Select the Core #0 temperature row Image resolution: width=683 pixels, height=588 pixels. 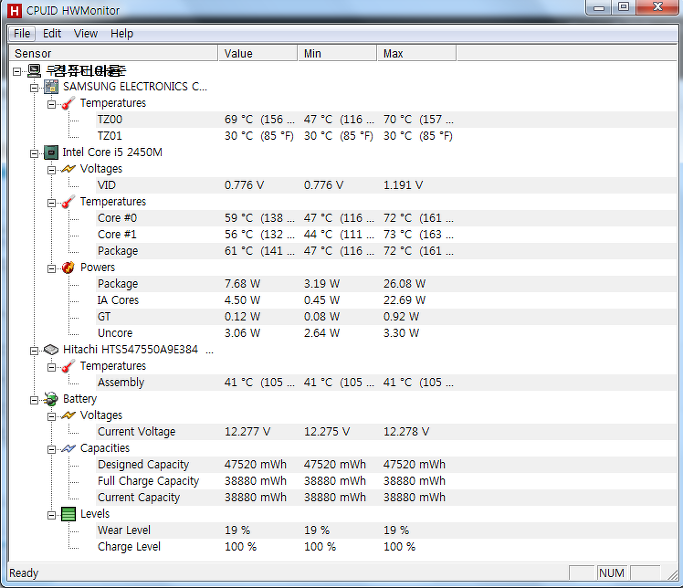386,218
